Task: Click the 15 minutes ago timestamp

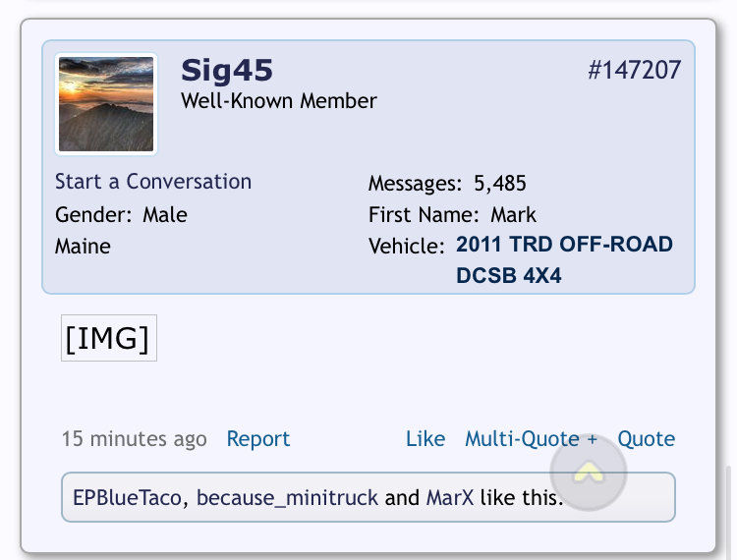Action: point(135,439)
